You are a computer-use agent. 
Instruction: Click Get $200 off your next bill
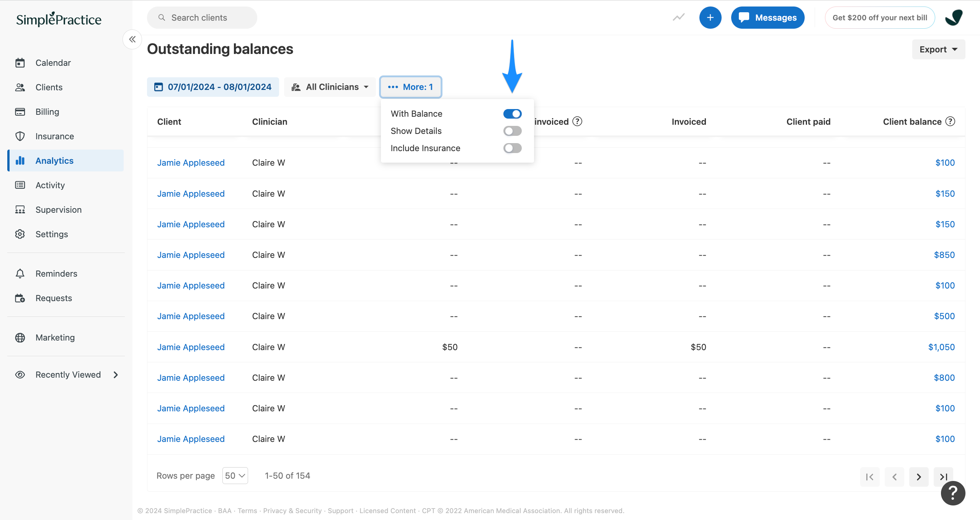pyautogui.click(x=880, y=18)
